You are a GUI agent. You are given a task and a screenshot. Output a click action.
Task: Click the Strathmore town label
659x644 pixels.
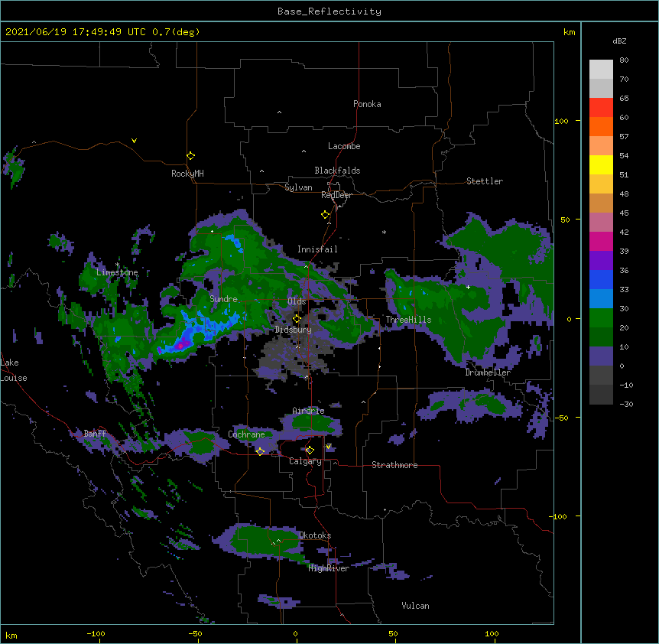394,465
